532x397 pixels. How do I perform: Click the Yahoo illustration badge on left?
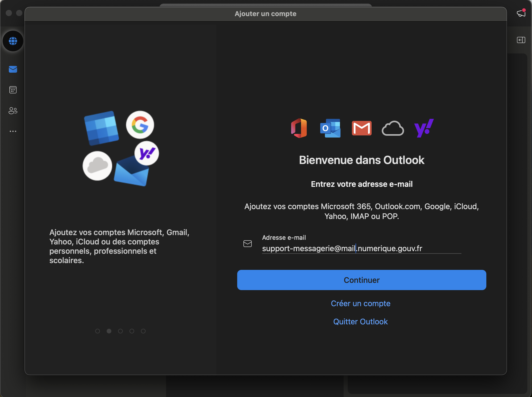click(147, 153)
